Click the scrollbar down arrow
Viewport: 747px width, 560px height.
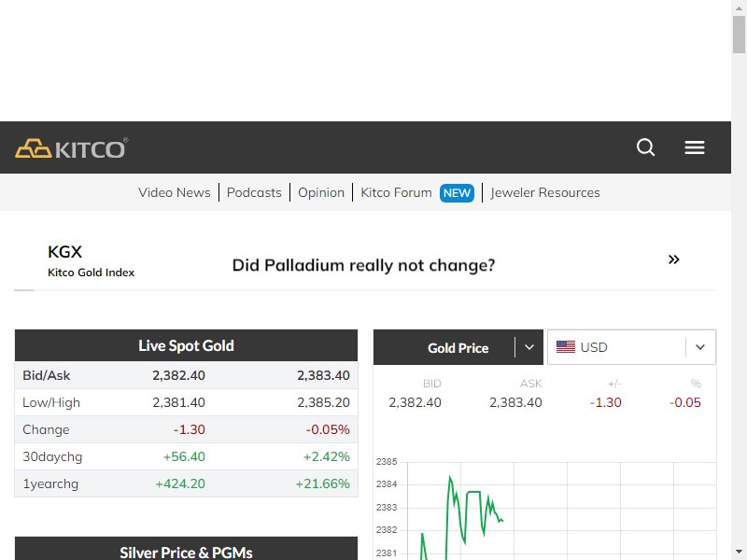[x=739, y=552]
